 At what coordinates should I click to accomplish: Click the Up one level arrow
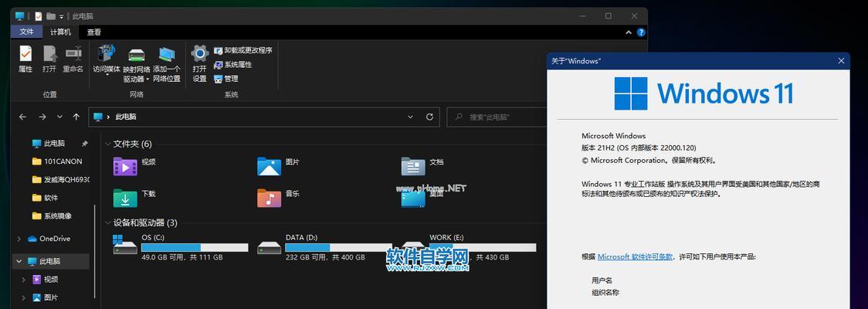76,117
